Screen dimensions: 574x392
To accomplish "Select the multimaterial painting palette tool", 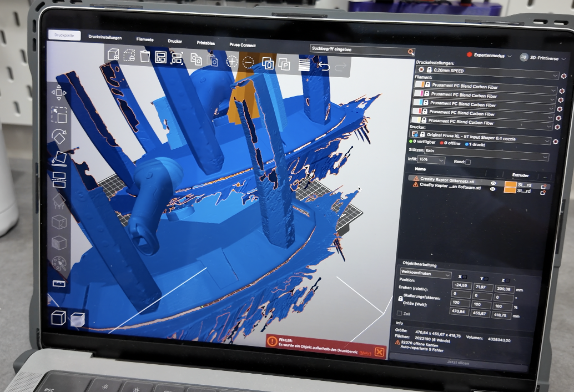I will pos(59,264).
